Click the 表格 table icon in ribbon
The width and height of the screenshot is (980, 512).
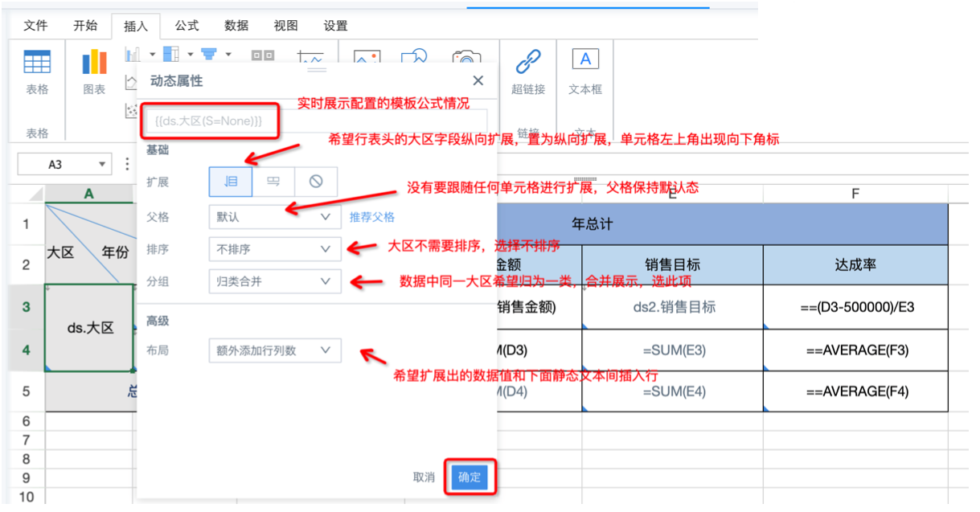pyautogui.click(x=37, y=63)
